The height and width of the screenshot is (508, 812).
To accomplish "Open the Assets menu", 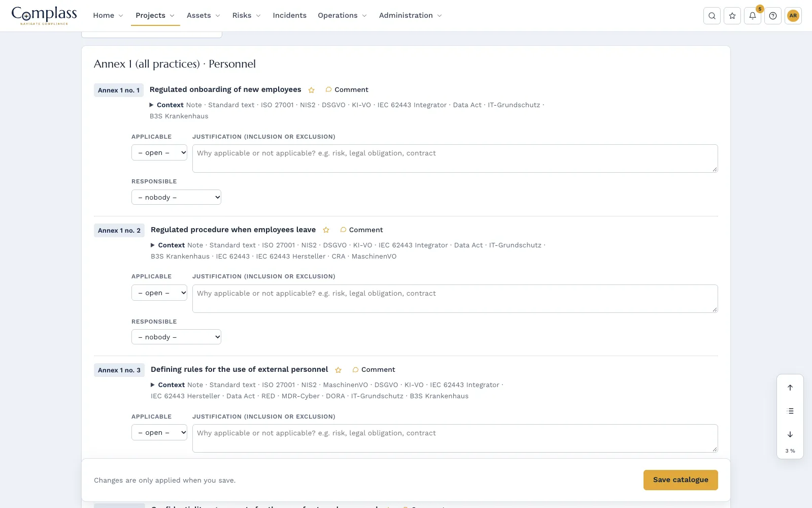I will tap(204, 16).
